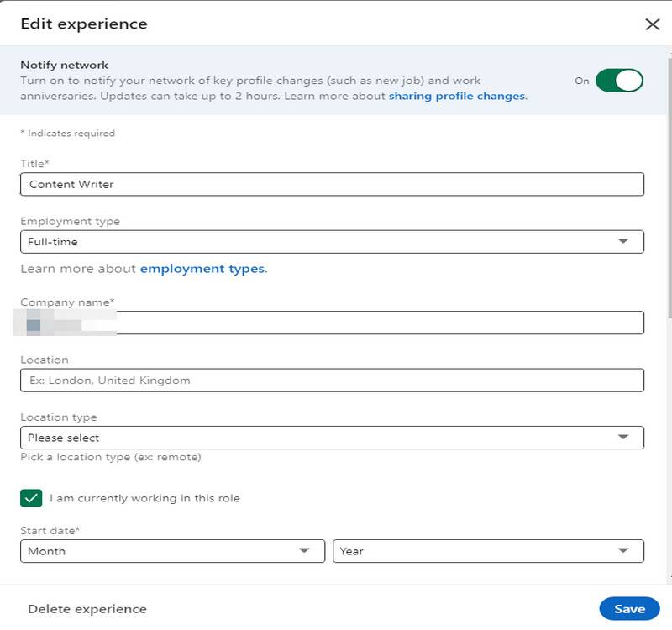Open the sharing profile changes link

click(456, 97)
